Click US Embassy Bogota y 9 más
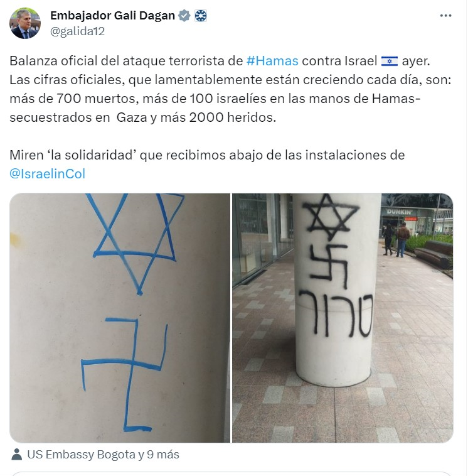Image resolution: width=468 pixels, height=476 pixels. (103, 455)
